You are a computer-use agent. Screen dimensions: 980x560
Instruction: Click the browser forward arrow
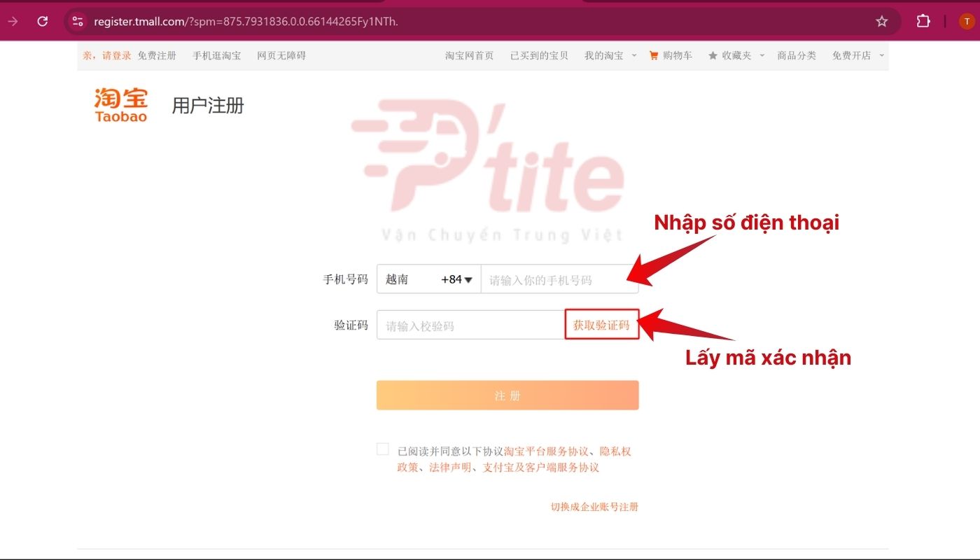point(13,21)
